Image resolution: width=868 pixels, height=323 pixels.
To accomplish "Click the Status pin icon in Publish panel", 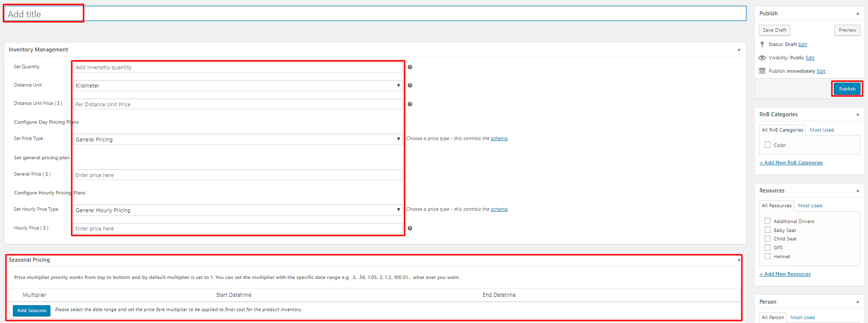I will coord(762,45).
